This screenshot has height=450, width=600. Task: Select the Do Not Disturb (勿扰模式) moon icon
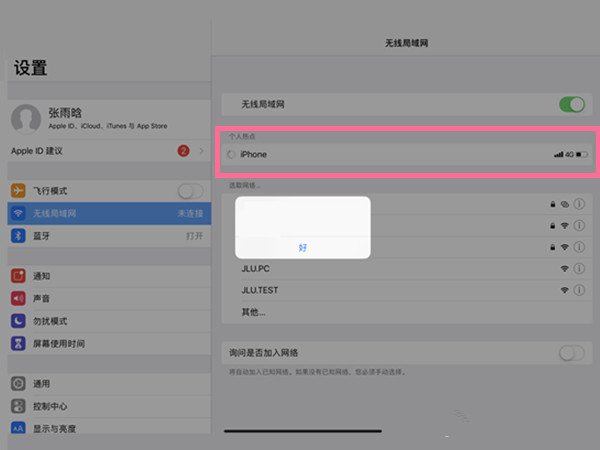pyautogui.click(x=18, y=320)
